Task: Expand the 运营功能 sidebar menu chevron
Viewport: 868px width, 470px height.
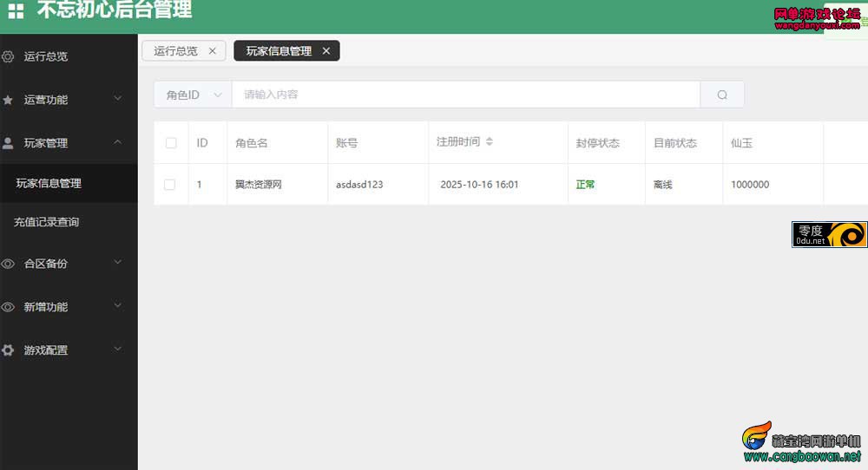Action: pyautogui.click(x=118, y=99)
